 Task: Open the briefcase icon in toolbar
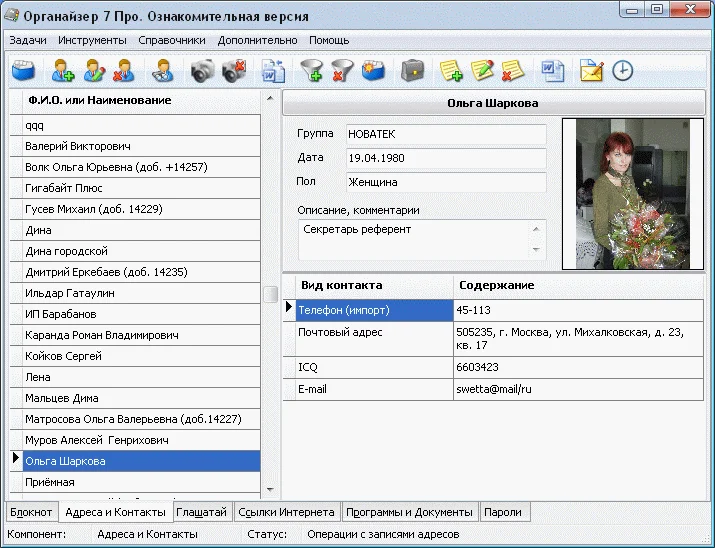(x=411, y=71)
